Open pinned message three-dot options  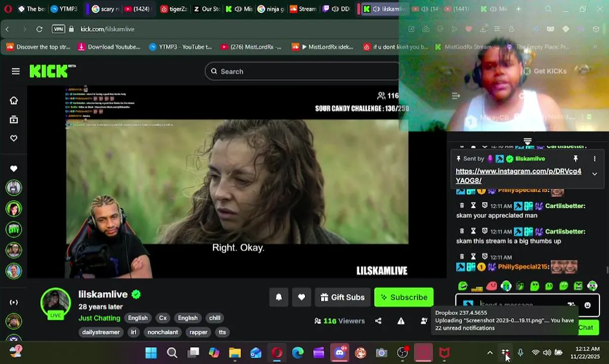click(x=595, y=159)
